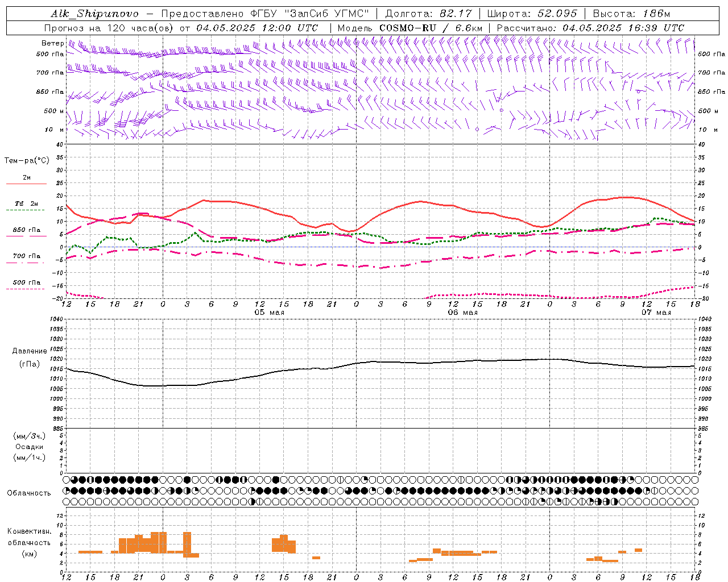
Task: Click dash-dot line under temperature legend '700 гПа'
Action: pos(26,263)
